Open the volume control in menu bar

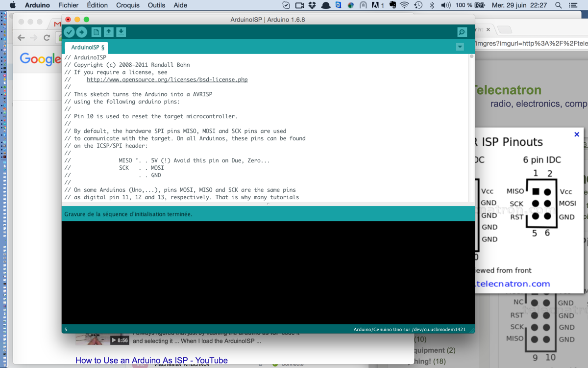(445, 5)
